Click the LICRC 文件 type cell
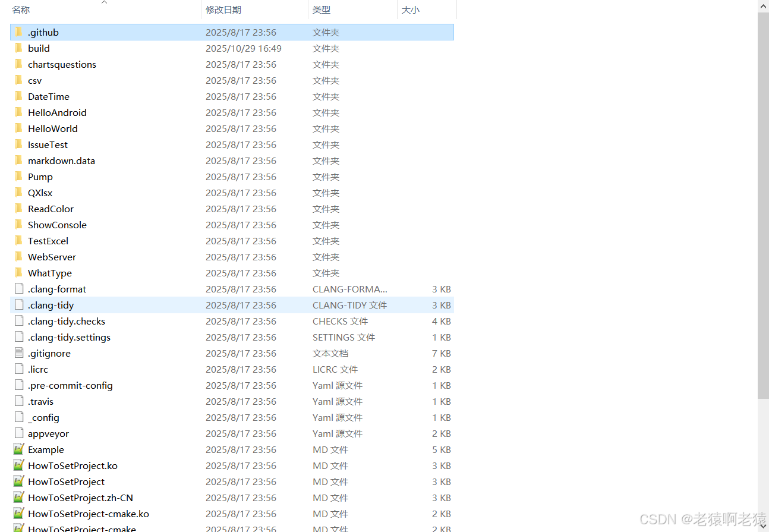The width and height of the screenshot is (769, 532). pyautogui.click(x=335, y=369)
